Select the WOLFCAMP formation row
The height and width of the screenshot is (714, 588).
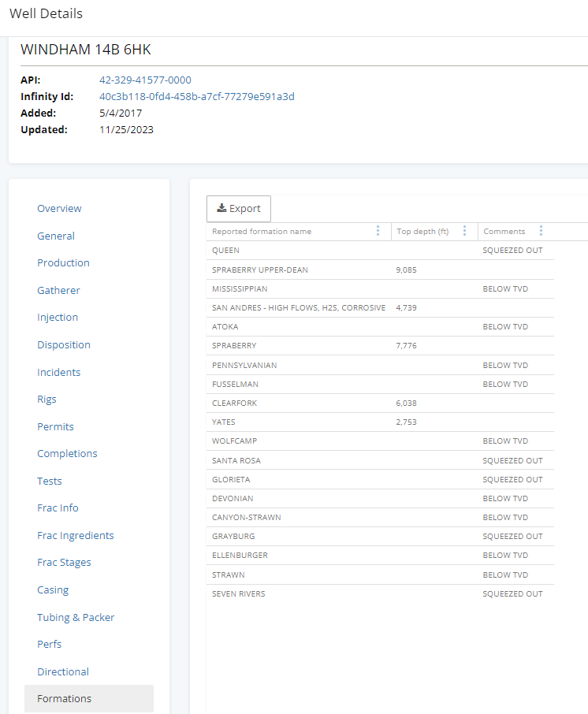point(381,441)
